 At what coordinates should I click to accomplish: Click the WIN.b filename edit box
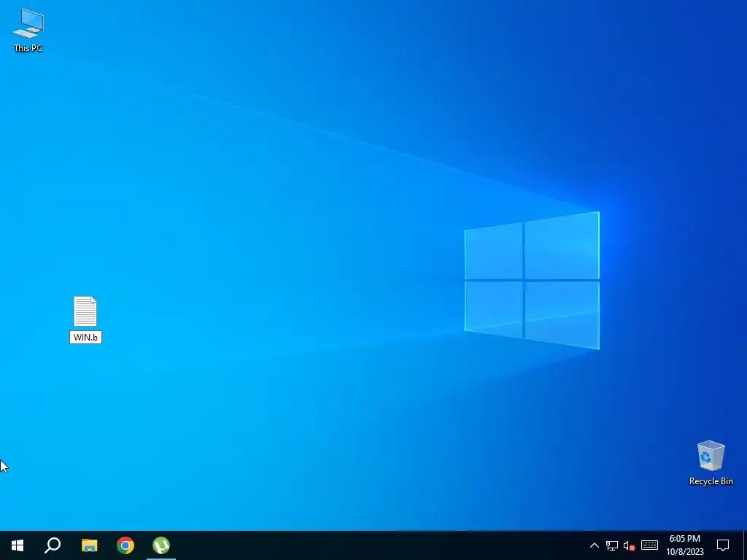pyautogui.click(x=86, y=337)
